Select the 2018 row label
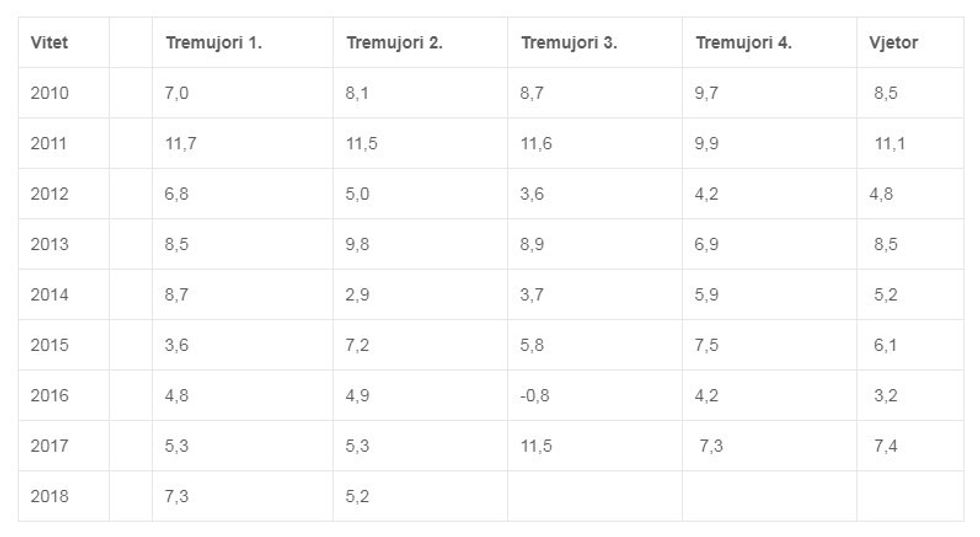The image size is (980, 537). pyautogui.click(x=49, y=496)
